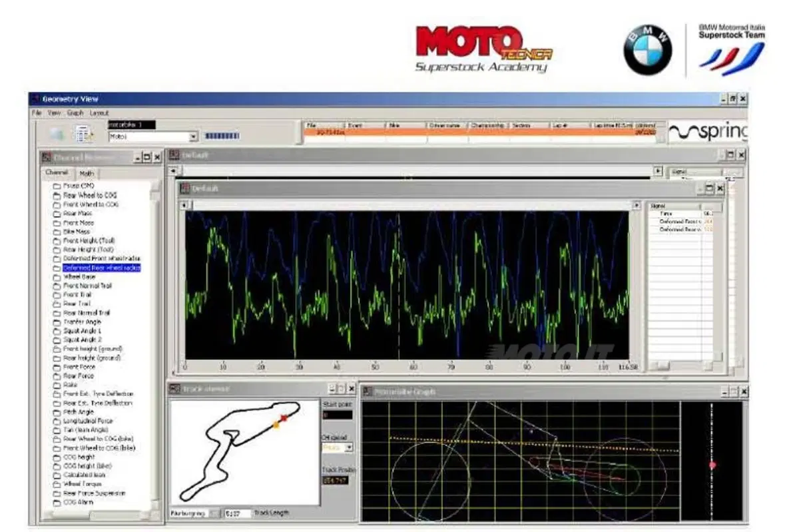799x532 pixels.
Task: Open the Layout menu
Action: [99, 113]
